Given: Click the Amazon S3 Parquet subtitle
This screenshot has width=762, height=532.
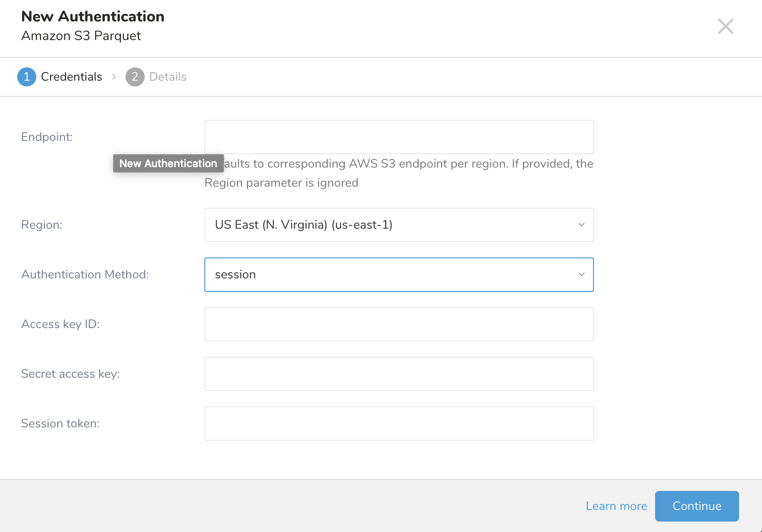Looking at the screenshot, I should [81, 36].
